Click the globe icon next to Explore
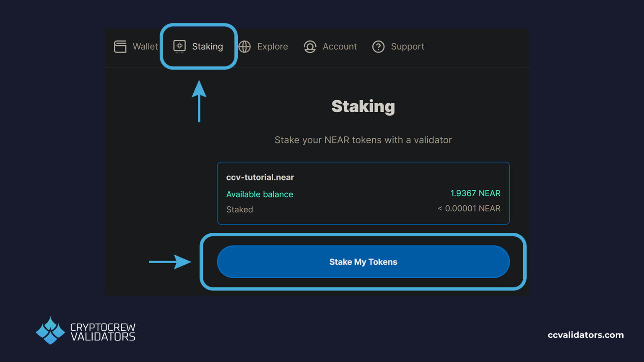The height and width of the screenshot is (362, 644). [x=244, y=47]
